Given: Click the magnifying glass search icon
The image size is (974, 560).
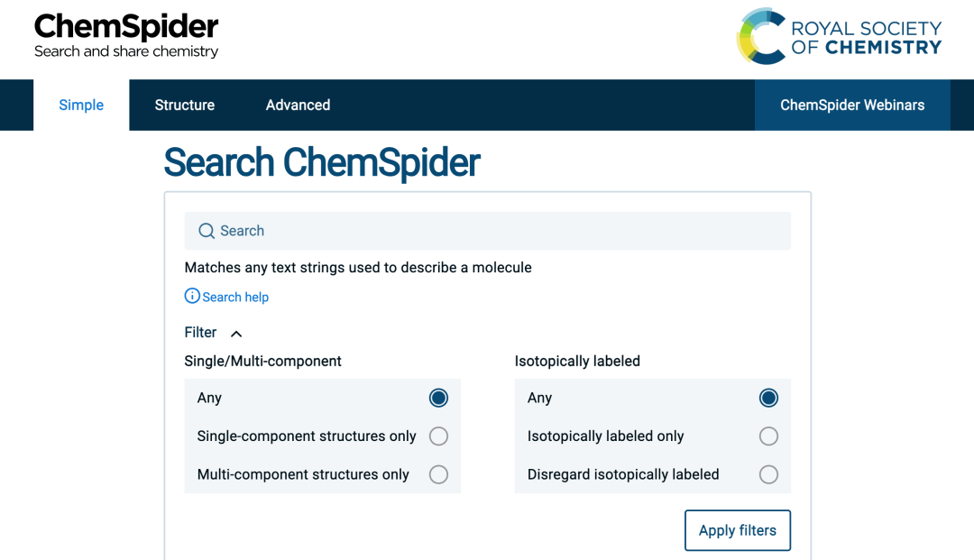Looking at the screenshot, I should [207, 231].
